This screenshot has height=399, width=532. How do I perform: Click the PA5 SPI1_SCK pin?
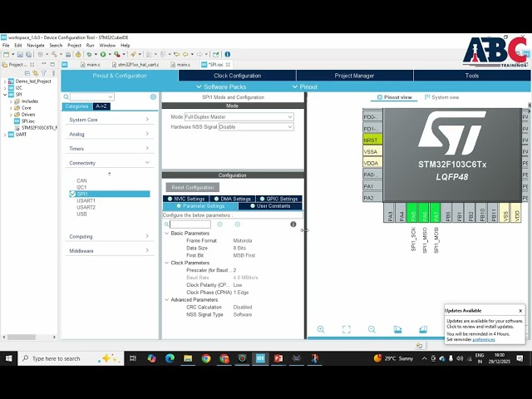tap(412, 213)
